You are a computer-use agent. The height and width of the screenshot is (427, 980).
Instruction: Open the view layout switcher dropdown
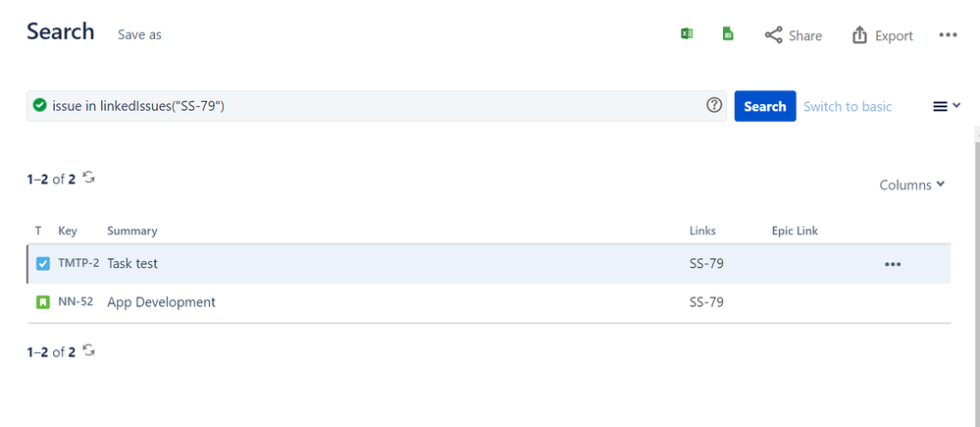[x=946, y=106]
